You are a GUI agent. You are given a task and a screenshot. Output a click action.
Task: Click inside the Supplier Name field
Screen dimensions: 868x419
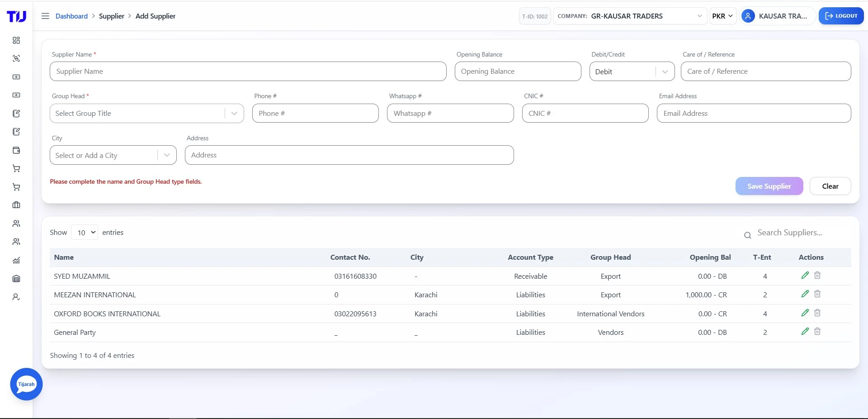point(248,71)
